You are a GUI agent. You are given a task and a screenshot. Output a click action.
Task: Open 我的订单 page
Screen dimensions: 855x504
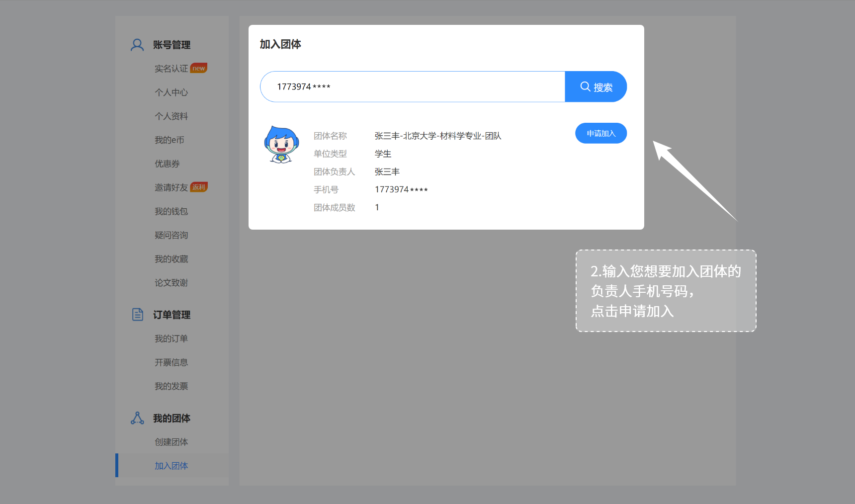(x=171, y=338)
